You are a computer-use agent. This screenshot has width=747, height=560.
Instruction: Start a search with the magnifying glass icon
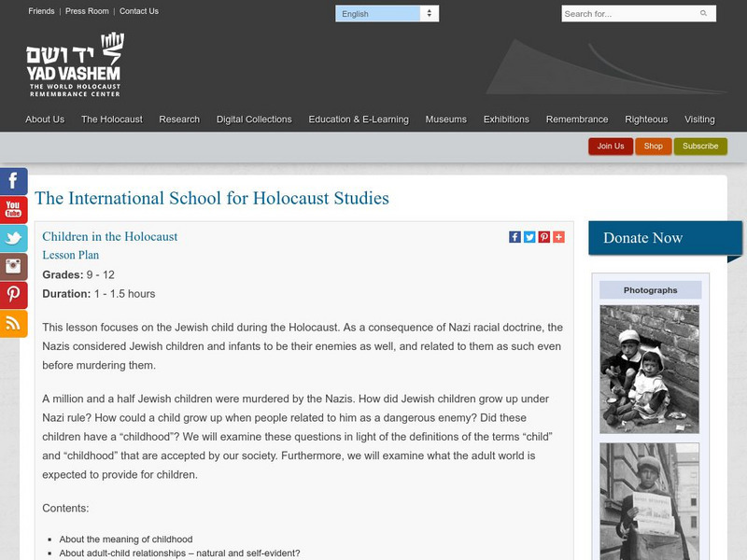point(703,14)
